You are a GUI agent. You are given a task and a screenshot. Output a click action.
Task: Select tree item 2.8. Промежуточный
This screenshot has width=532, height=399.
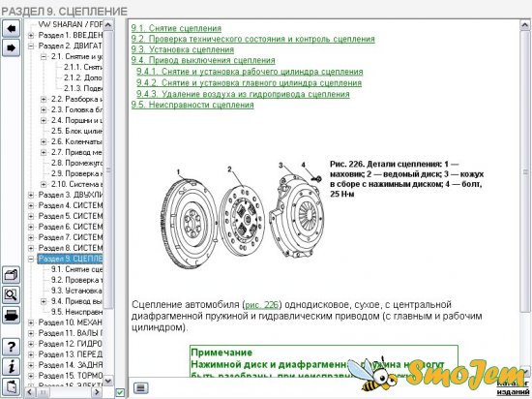(76, 163)
